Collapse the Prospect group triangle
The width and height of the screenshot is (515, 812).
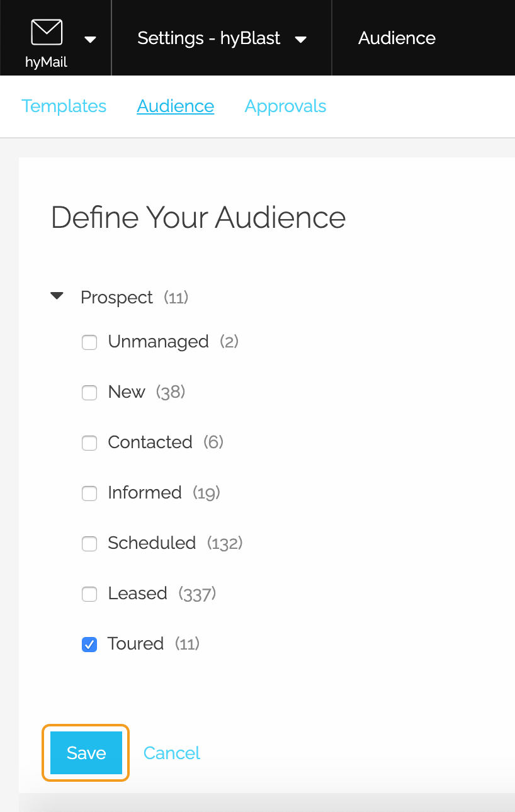[57, 296]
